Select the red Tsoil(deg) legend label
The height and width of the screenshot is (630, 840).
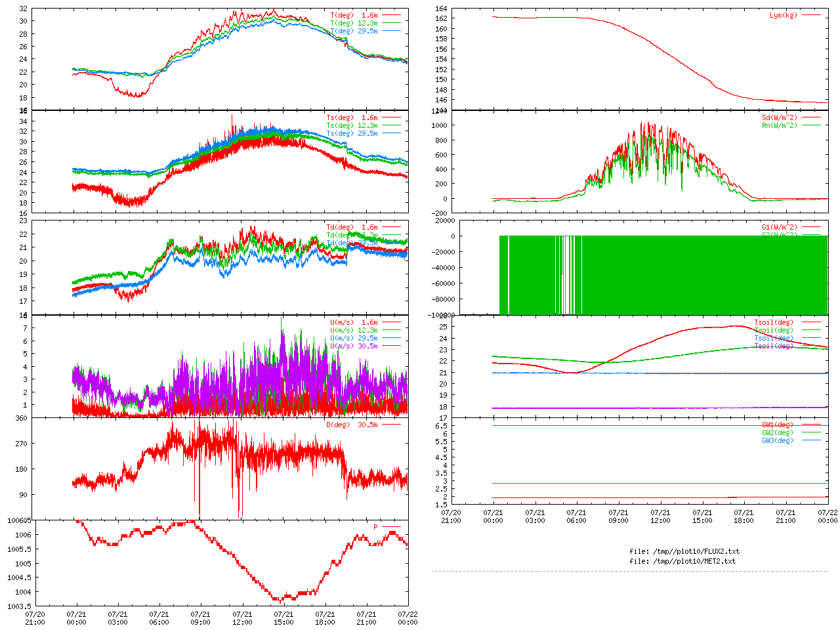tap(773, 322)
